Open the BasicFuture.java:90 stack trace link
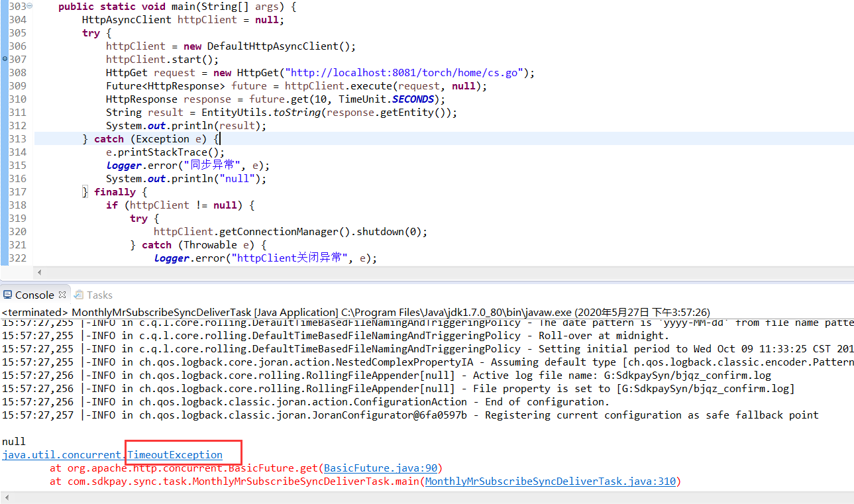This screenshot has height=504, width=854. (x=380, y=468)
